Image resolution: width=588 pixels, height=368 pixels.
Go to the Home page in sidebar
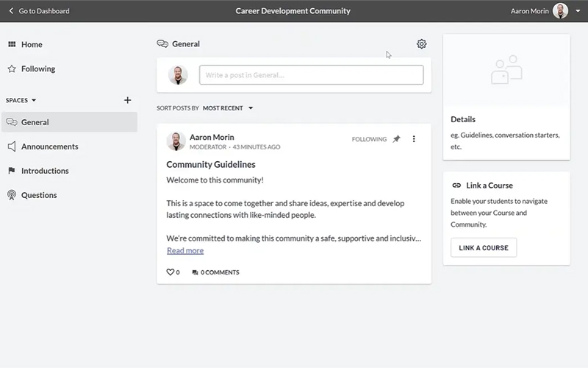pos(32,44)
